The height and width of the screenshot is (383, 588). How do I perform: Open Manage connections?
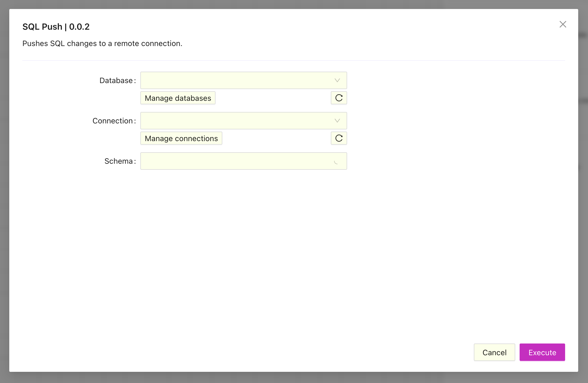point(181,138)
